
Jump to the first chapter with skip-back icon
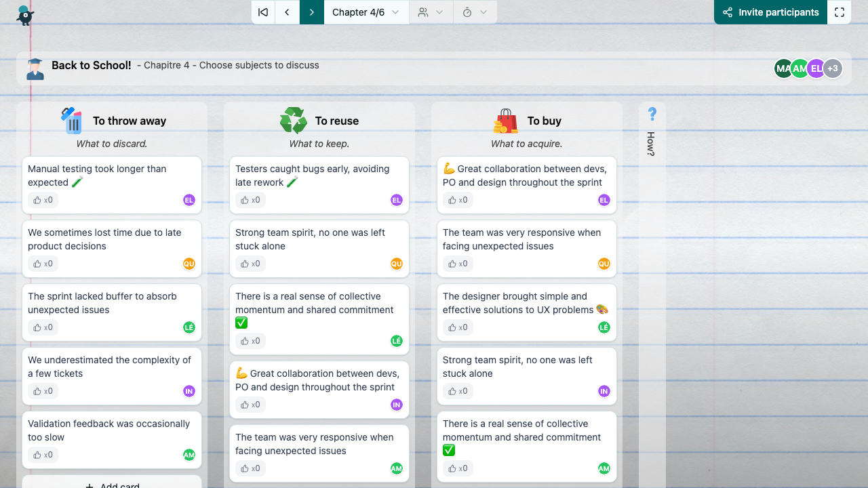tap(262, 12)
